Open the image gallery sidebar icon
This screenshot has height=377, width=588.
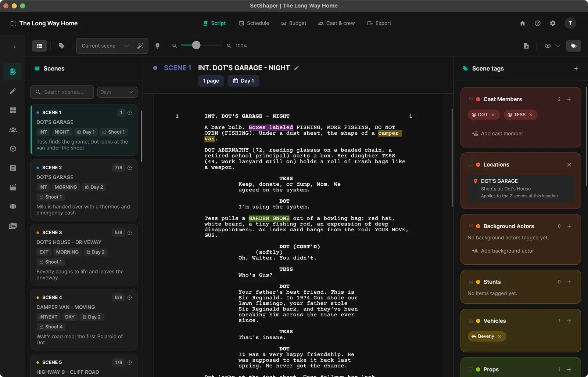point(13,226)
